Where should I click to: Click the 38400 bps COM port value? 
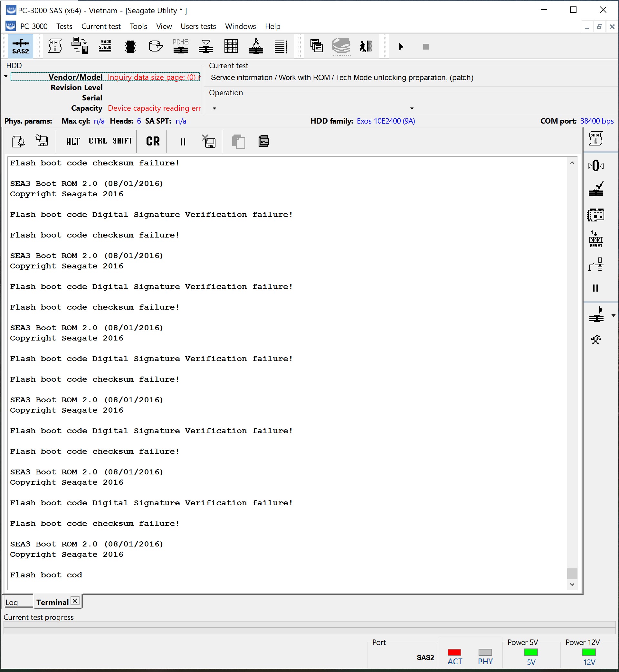(x=597, y=121)
